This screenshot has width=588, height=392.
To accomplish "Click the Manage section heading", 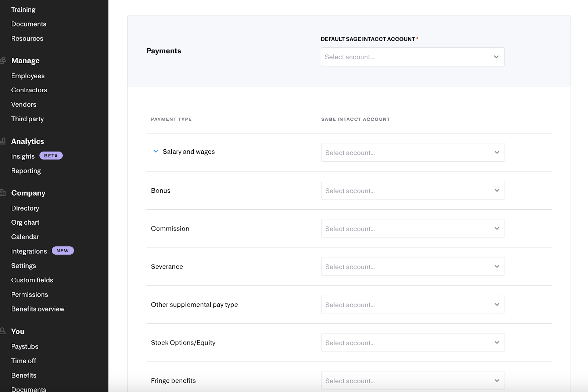I will (25, 61).
